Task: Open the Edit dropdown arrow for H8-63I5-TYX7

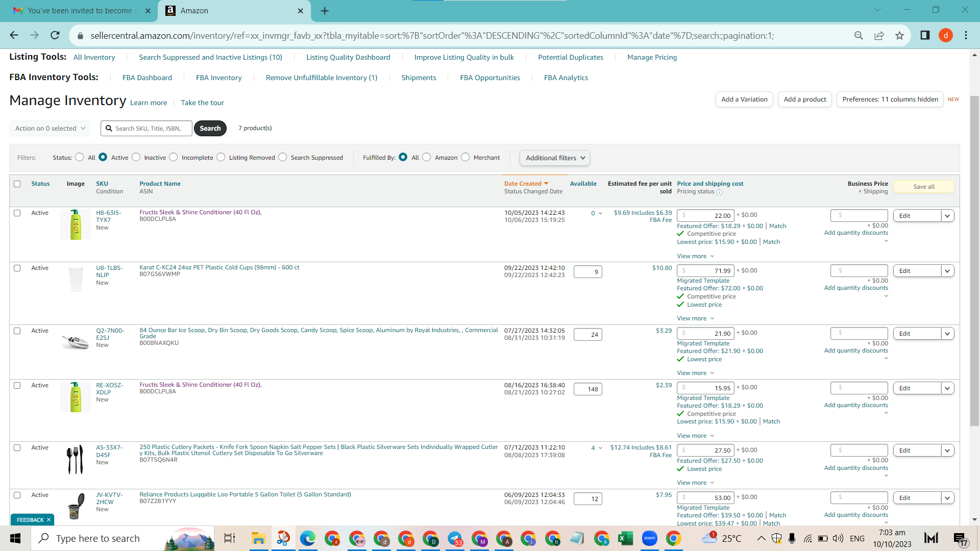Action: tap(948, 216)
